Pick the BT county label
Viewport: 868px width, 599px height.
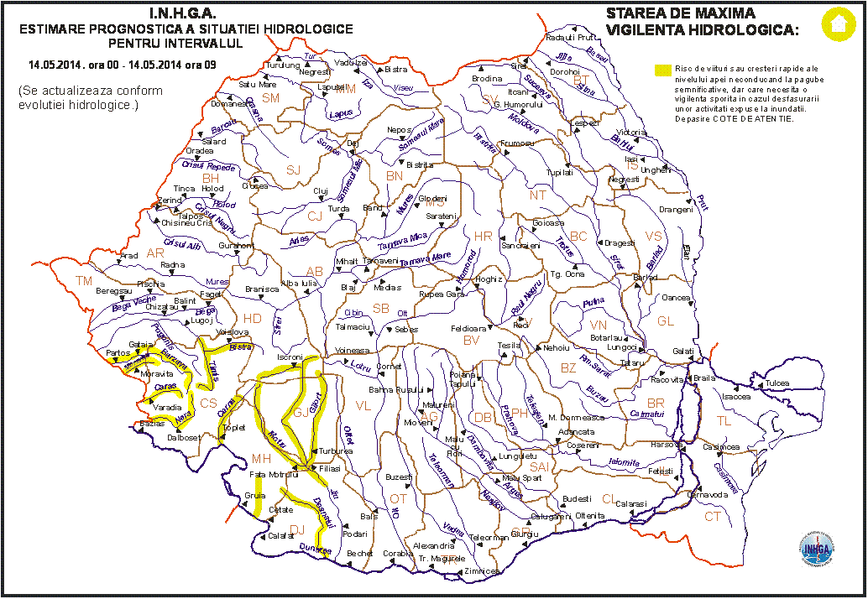(x=581, y=81)
